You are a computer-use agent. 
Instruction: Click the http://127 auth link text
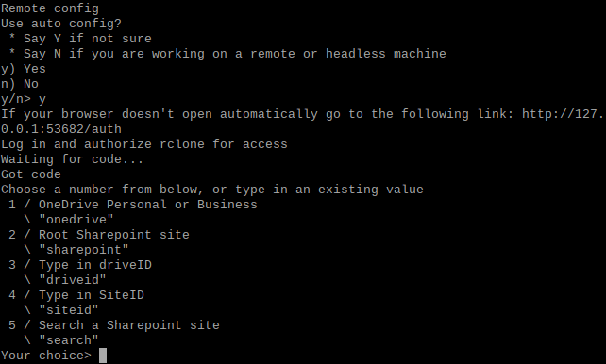(563, 114)
